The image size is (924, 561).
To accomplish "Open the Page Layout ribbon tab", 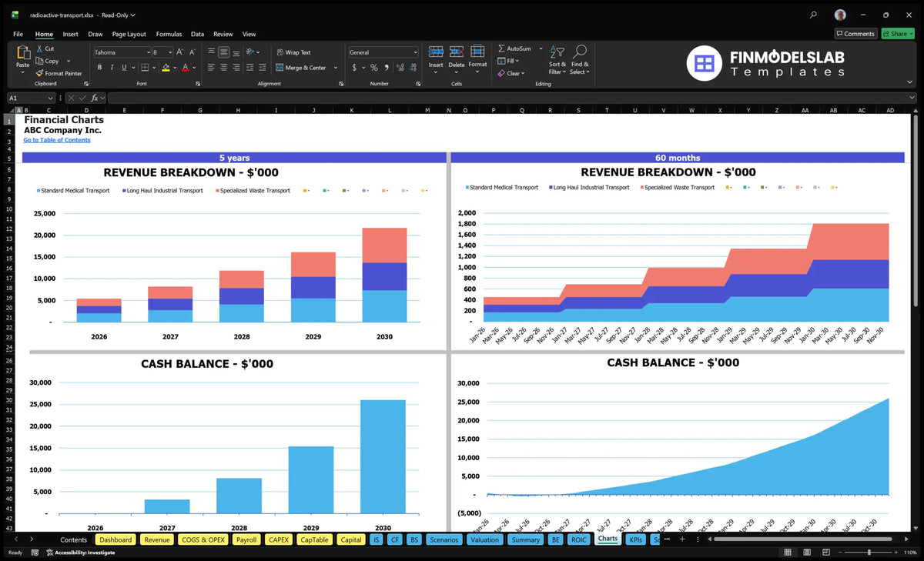I will point(129,34).
